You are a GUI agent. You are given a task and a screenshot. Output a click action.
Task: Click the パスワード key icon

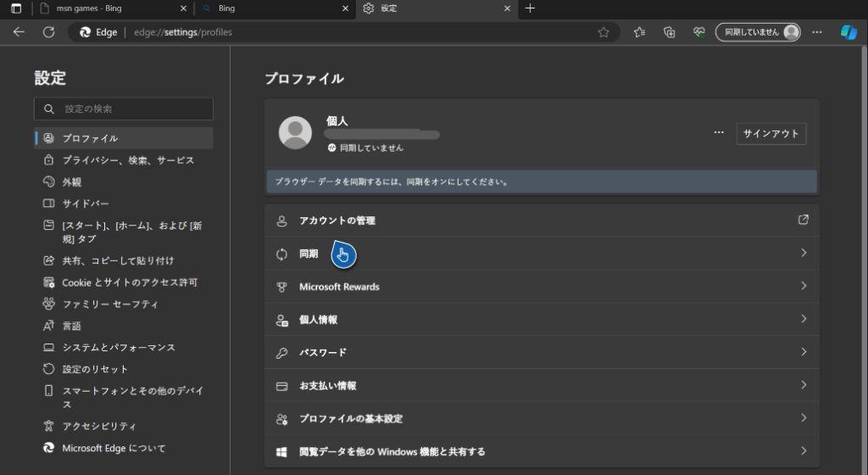281,353
